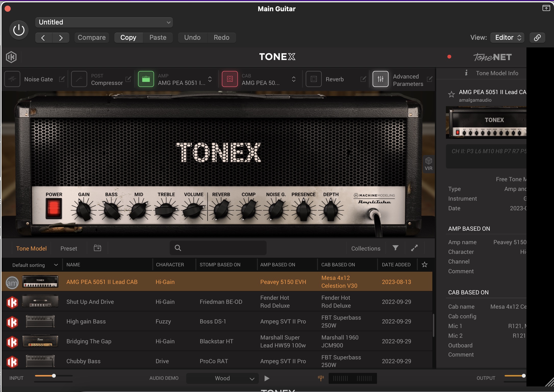554x392 pixels.
Task: Click the save preset icon
Action: click(x=97, y=248)
